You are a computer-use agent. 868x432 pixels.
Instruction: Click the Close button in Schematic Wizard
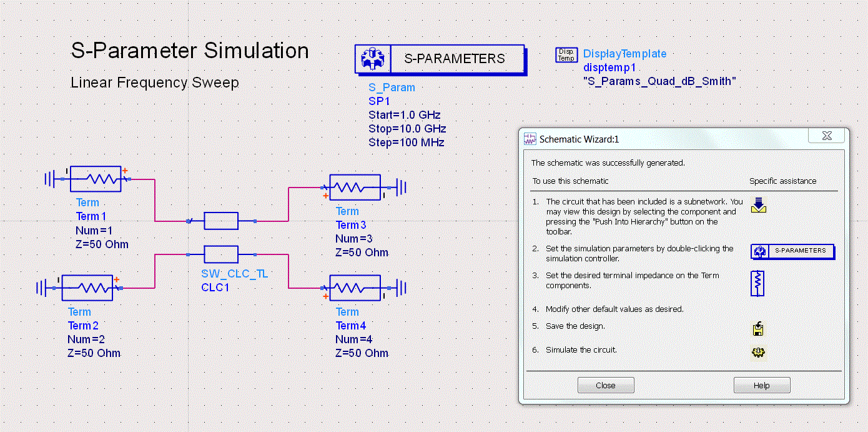point(606,385)
